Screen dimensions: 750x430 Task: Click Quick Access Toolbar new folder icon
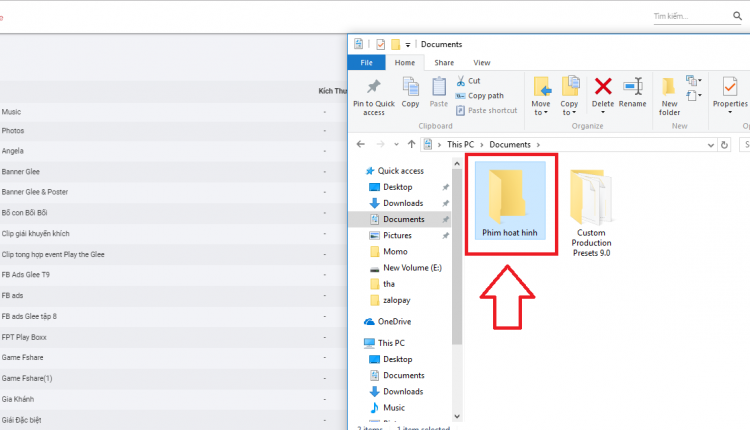click(x=396, y=44)
